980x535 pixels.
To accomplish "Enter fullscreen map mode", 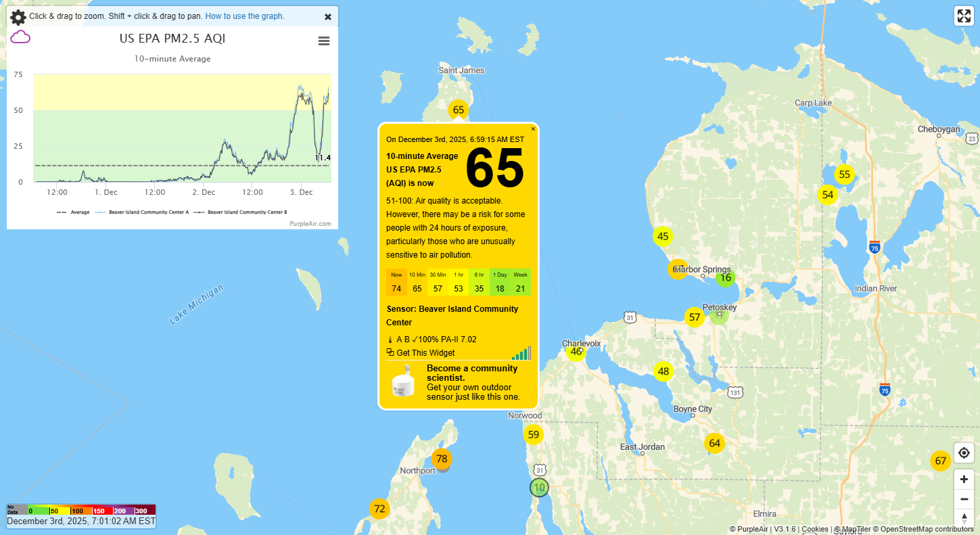I will [x=963, y=17].
